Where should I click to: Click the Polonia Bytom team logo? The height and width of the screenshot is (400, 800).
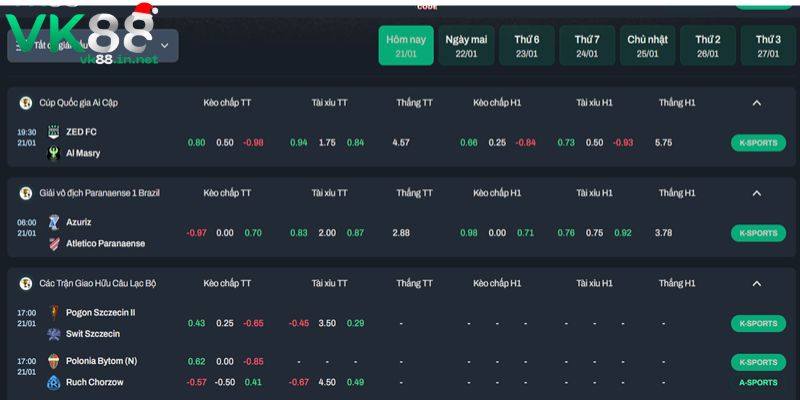(54, 361)
